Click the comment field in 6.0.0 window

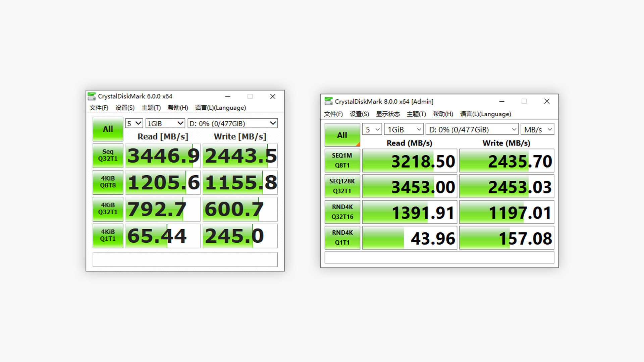(185, 259)
